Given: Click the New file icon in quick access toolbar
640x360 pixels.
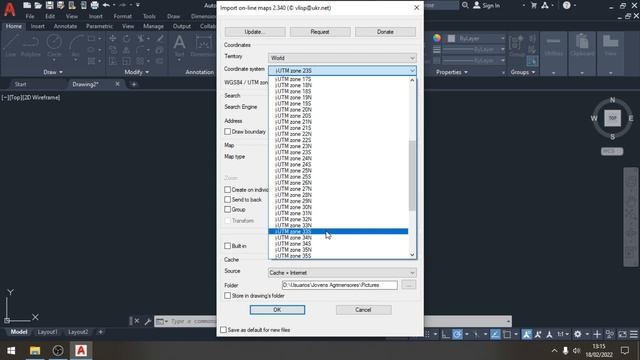Looking at the screenshot, I should pos(27,5).
